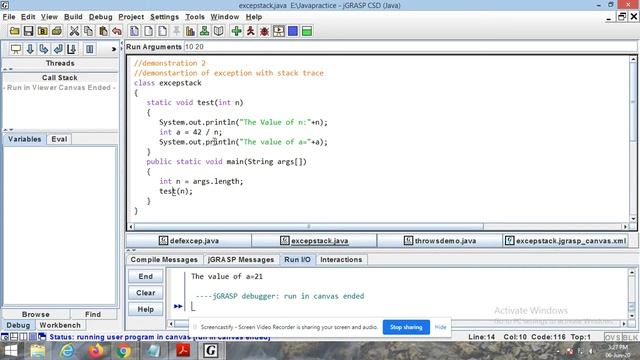Open the Window menu
The height and width of the screenshot is (360, 640).
click(x=224, y=17)
